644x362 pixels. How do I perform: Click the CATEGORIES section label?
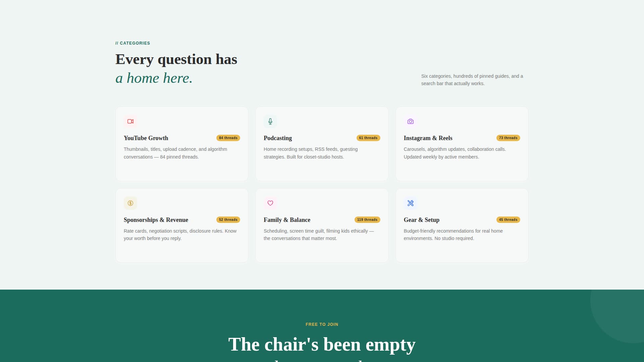click(133, 43)
